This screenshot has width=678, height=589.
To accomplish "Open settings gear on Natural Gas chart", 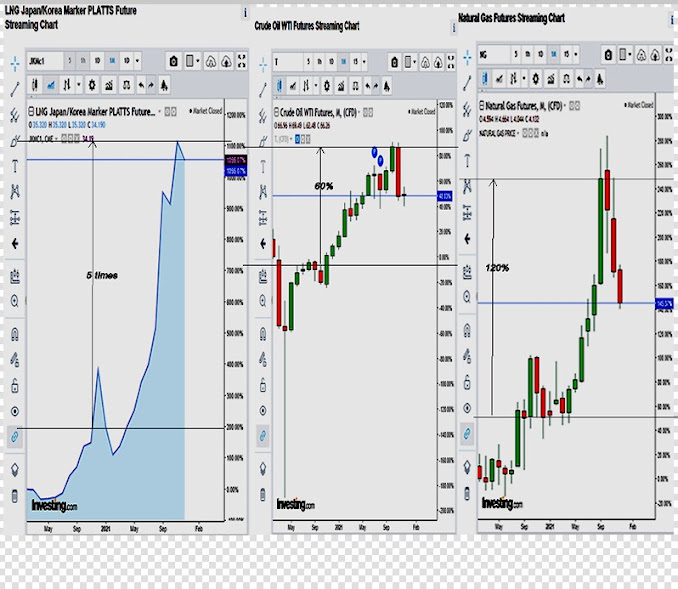I will click(x=536, y=79).
